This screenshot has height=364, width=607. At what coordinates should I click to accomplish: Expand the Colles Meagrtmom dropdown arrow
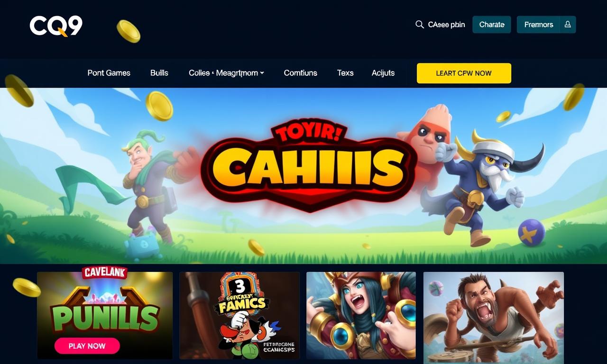pos(262,73)
